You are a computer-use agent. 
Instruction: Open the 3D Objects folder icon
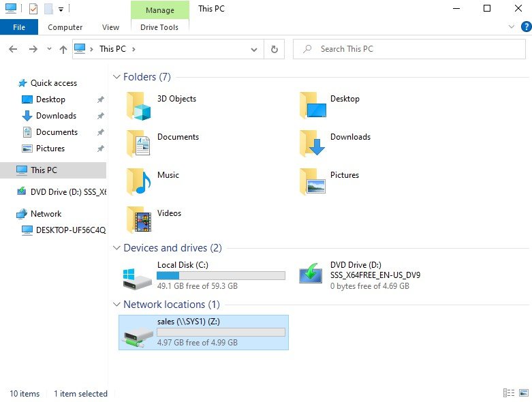[x=138, y=106]
